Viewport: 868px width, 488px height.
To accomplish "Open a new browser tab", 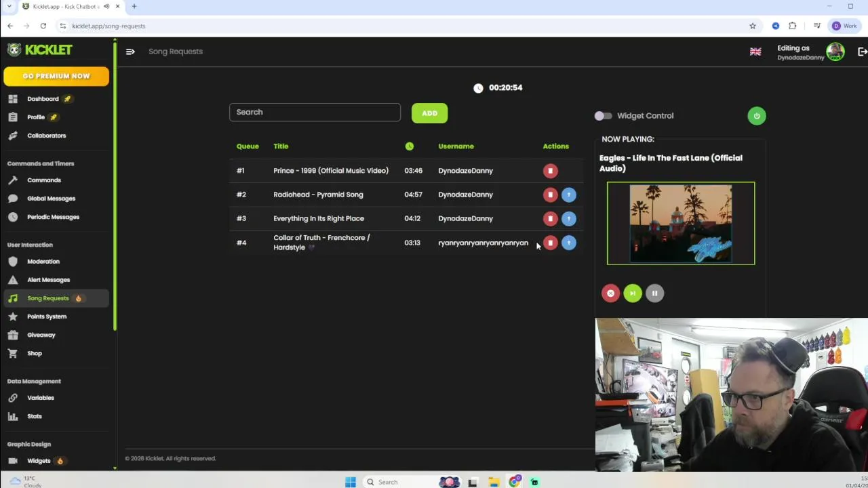I will coord(134,7).
